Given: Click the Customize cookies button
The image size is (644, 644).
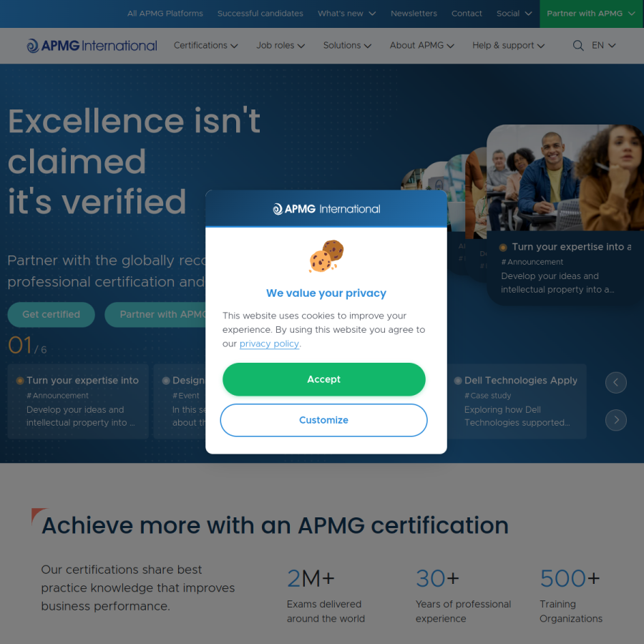Looking at the screenshot, I should [323, 420].
